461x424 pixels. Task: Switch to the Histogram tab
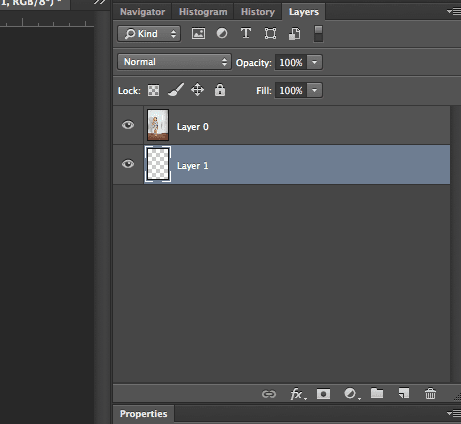tap(203, 12)
